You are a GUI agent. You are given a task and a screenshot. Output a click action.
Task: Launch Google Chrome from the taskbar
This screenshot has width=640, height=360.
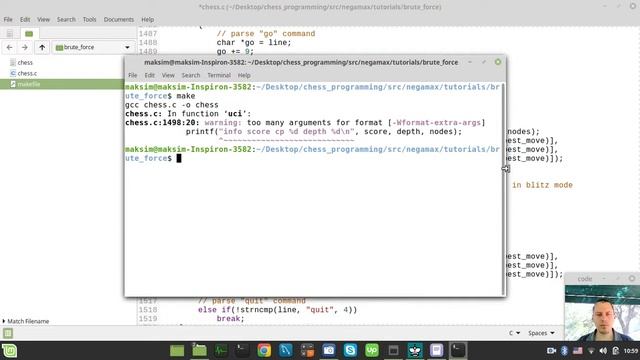(264, 351)
